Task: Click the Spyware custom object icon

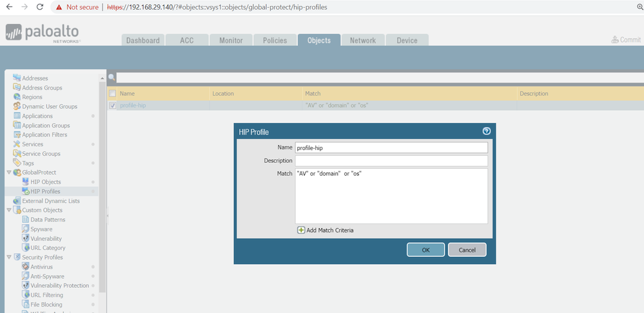Action: coord(26,229)
